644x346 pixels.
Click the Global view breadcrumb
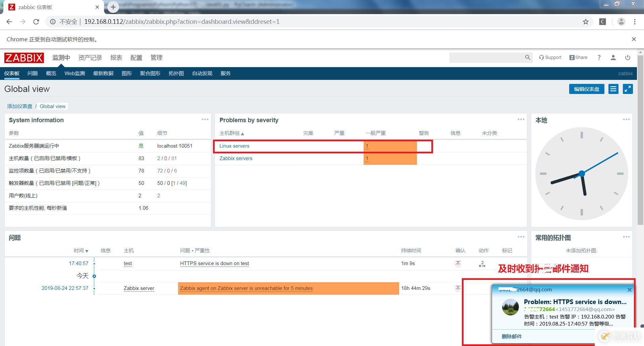coord(53,106)
